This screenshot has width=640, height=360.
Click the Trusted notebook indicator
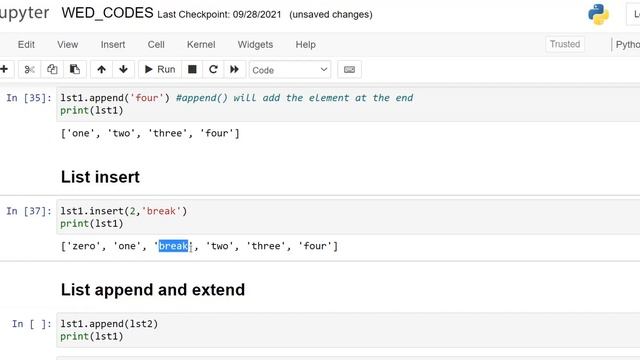point(564,44)
